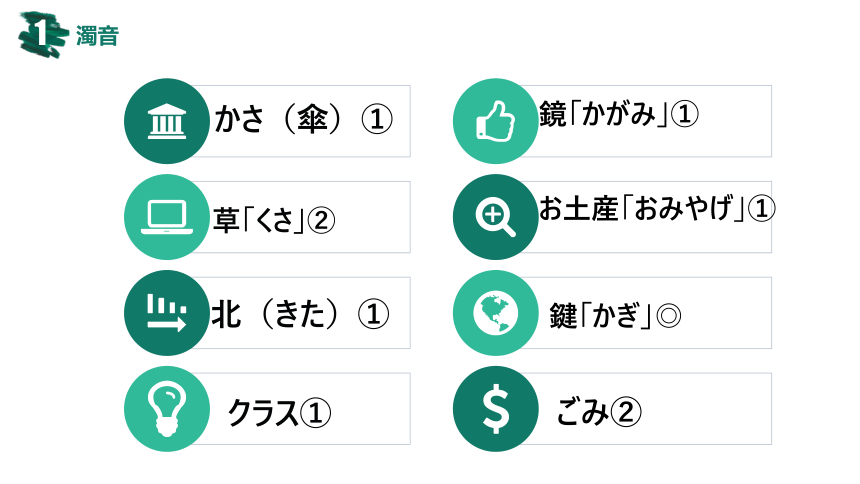Viewport: 860px width, 484px height.
Task: Click the thumbs up icon
Action: click(495, 121)
